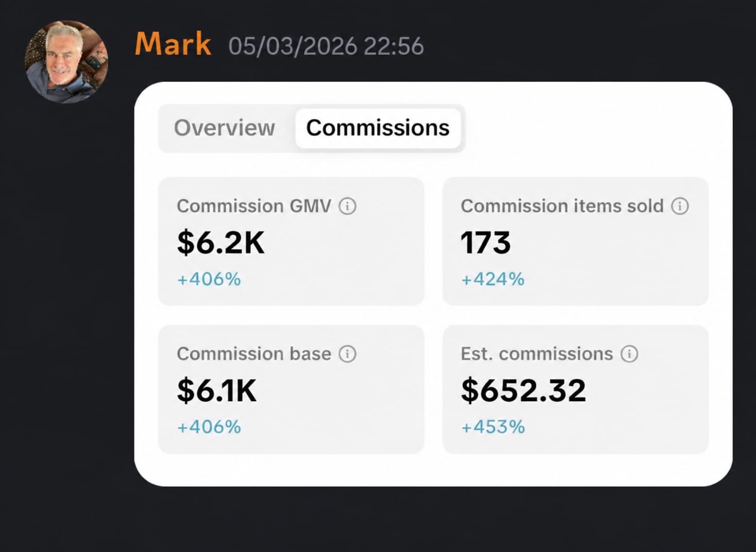Select the $652.32 estimated commissions value
Image resolution: width=756 pixels, height=552 pixels.
coord(524,390)
